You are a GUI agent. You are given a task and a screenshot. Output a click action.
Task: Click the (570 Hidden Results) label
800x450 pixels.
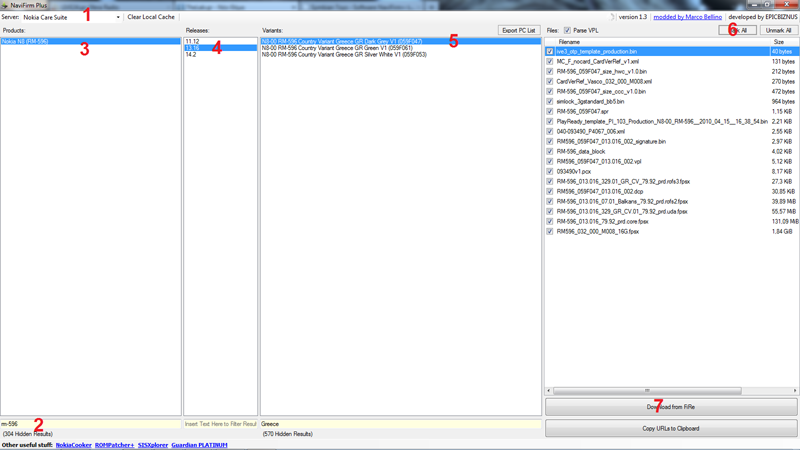(288, 434)
